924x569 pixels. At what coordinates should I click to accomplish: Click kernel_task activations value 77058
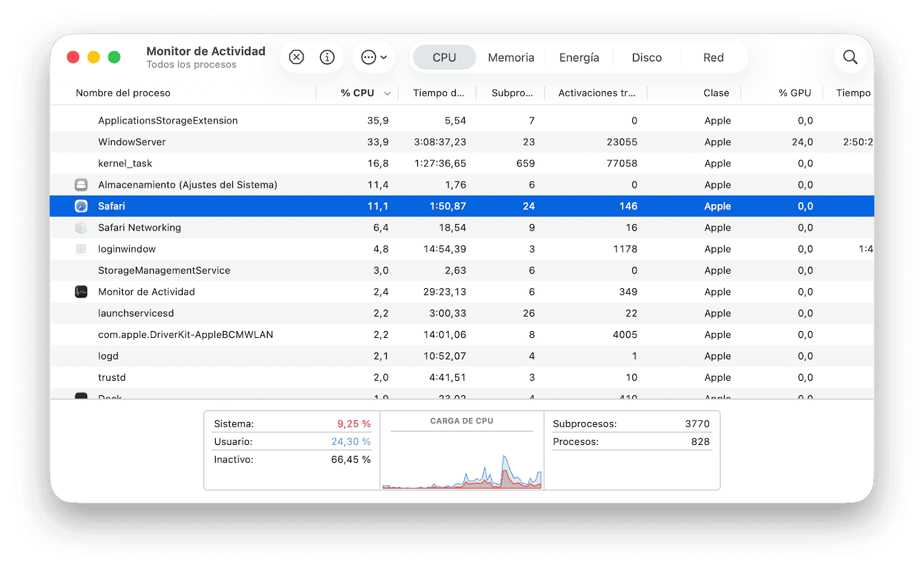[x=623, y=163]
